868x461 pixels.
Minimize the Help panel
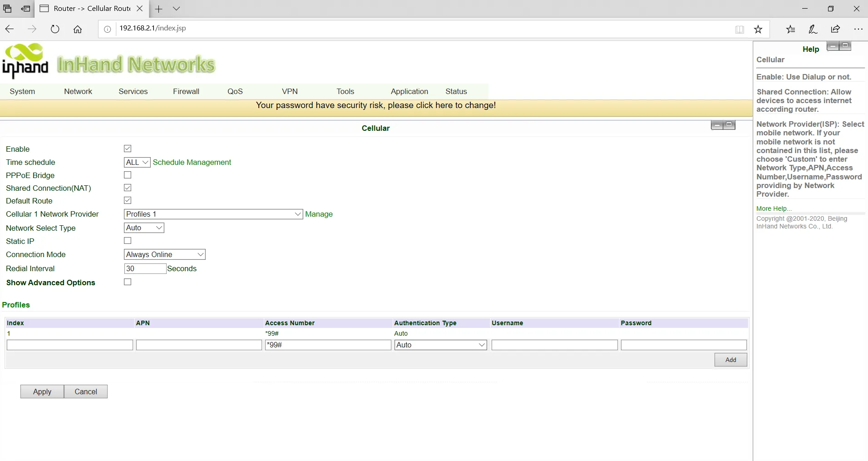[833, 46]
